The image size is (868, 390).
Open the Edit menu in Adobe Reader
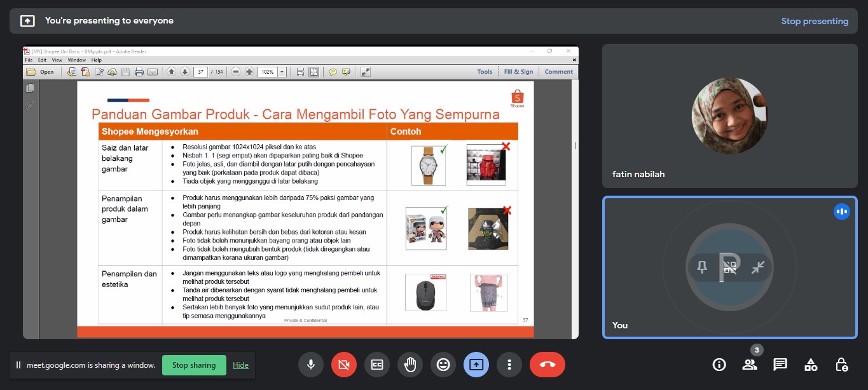tap(42, 60)
